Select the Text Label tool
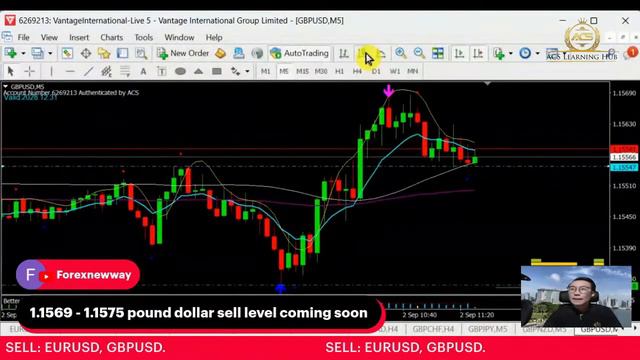This screenshot has height=360, width=640. [x=162, y=71]
